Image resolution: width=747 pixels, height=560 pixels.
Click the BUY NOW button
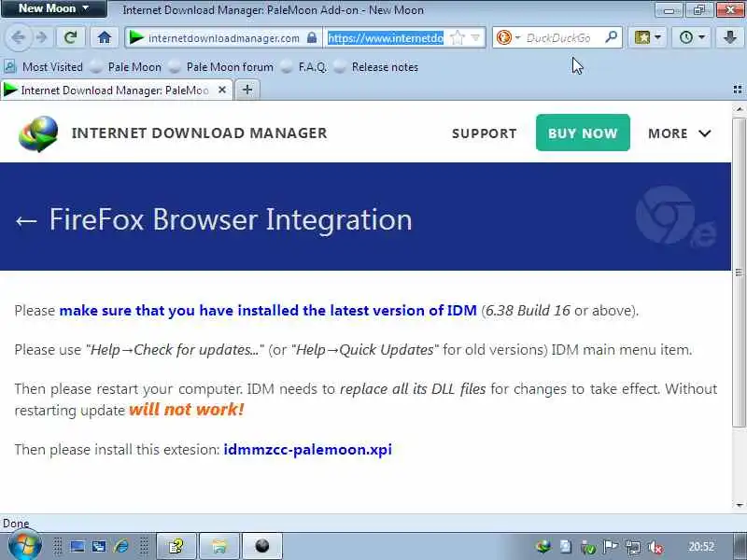(x=583, y=133)
